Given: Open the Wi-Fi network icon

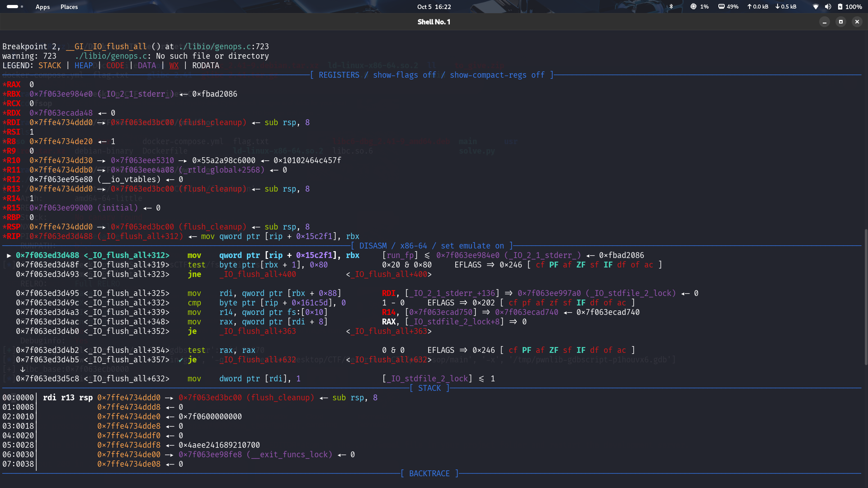Looking at the screenshot, I should [816, 7].
